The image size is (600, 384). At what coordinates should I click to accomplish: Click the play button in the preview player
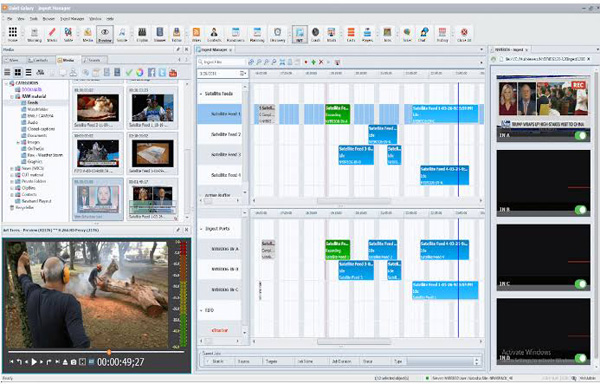[34, 361]
